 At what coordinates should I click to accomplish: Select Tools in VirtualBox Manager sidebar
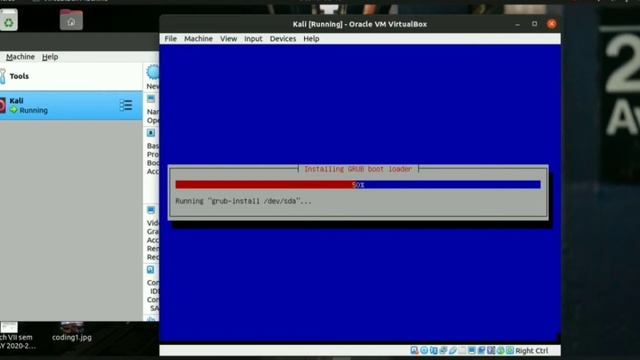click(71, 76)
